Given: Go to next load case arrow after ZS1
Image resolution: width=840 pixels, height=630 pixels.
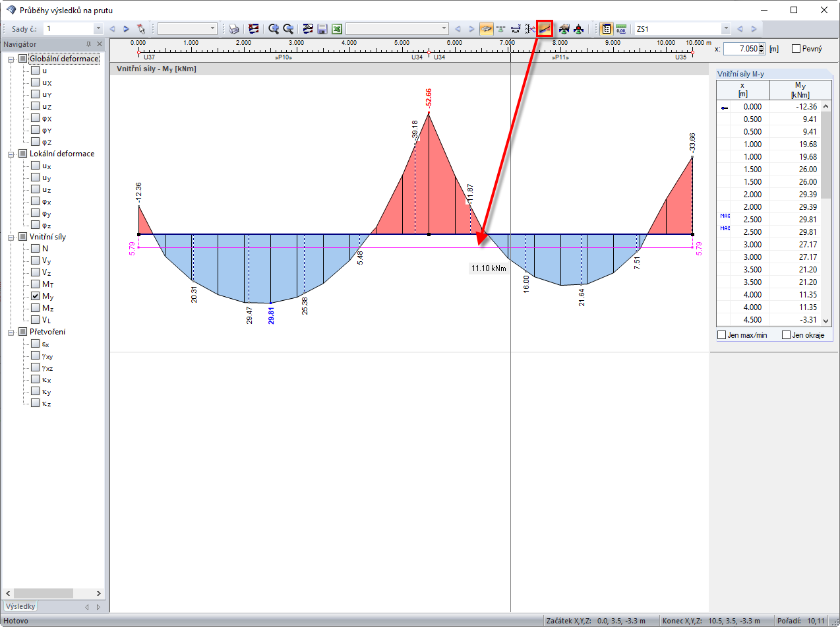Looking at the screenshot, I should (x=754, y=29).
